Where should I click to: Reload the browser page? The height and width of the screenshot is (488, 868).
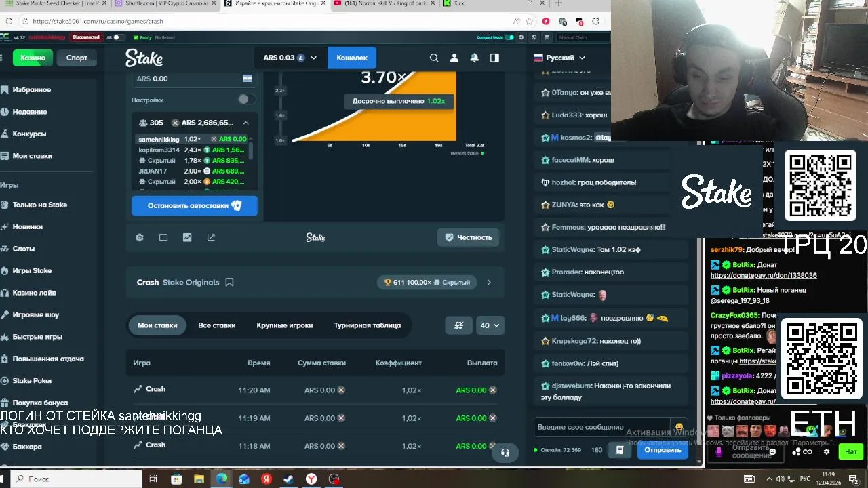8,21
